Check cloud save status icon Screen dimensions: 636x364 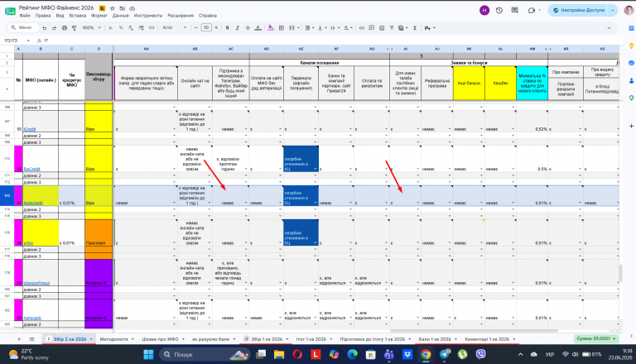(132, 8)
